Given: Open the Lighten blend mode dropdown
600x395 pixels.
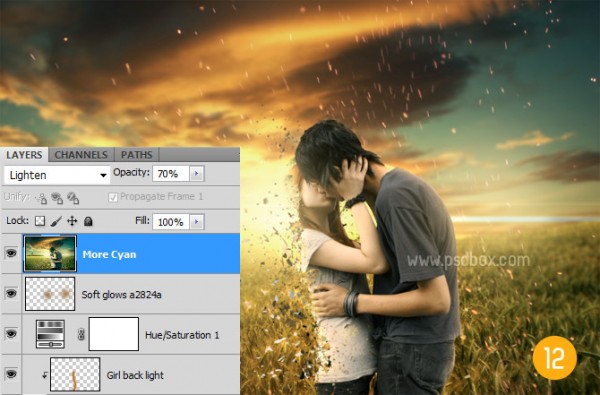Looking at the screenshot, I should [57, 175].
